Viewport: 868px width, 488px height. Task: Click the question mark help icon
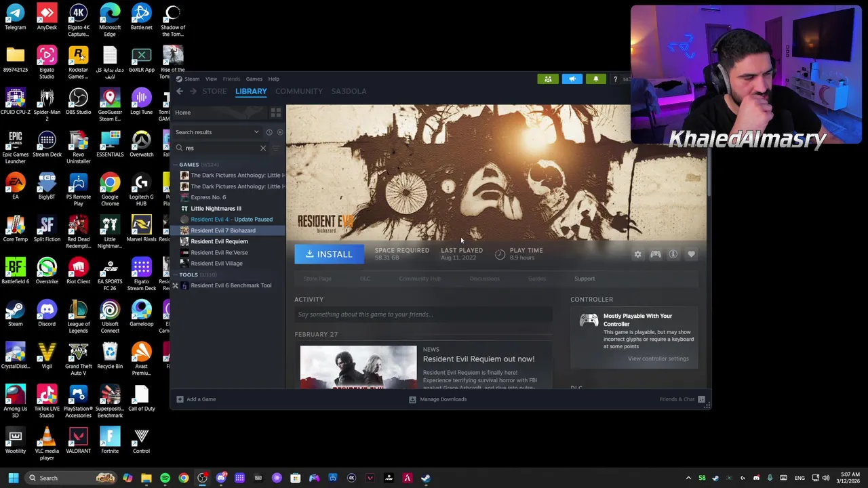tap(615, 79)
